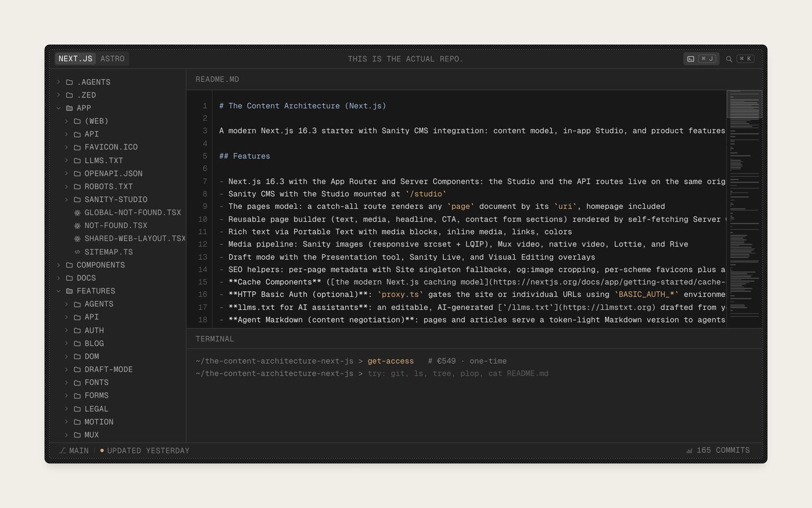Switch to the ASTRO tab

pos(112,59)
